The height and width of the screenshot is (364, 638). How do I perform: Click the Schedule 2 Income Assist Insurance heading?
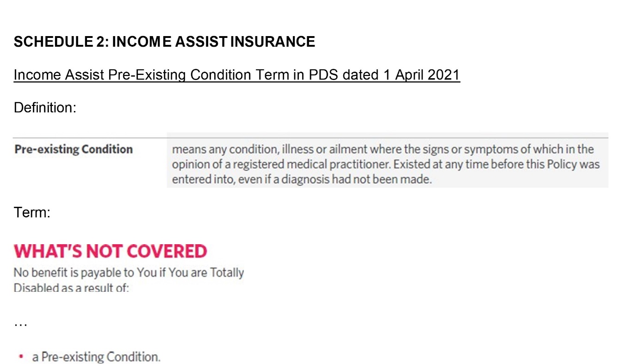[x=164, y=42]
